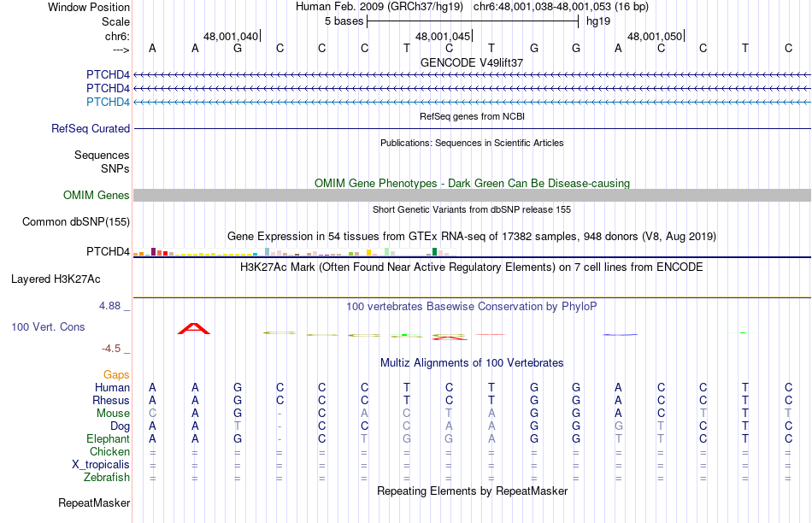Click the GENCODE V49lift37 track title
This screenshot has width=812, height=523.
click(472, 62)
